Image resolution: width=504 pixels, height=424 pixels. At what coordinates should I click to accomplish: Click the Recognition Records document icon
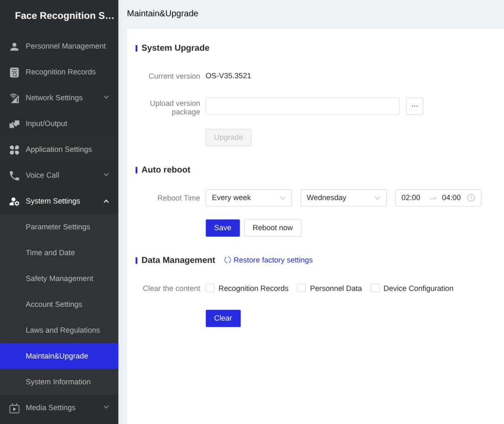pos(14,72)
